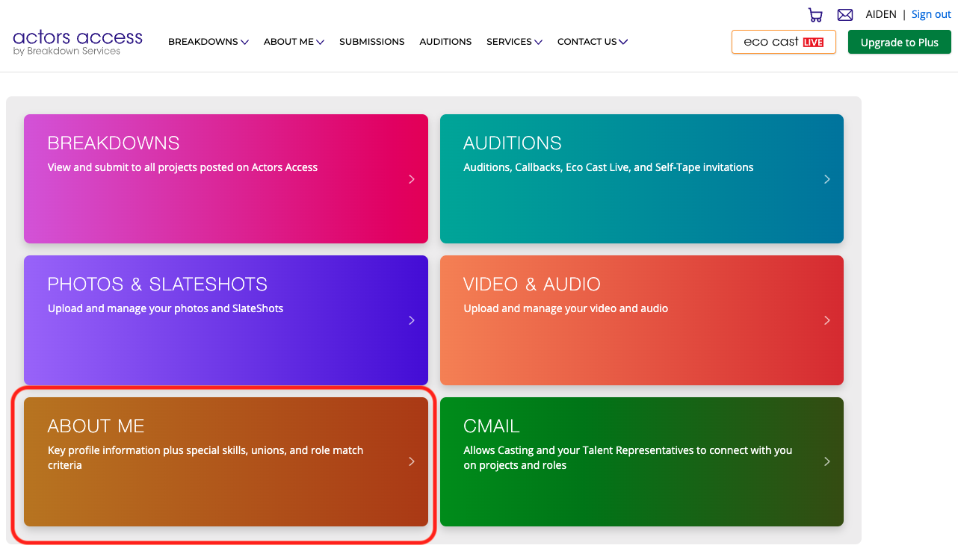Open the VIDEO & AUDIO card heading

point(532,284)
